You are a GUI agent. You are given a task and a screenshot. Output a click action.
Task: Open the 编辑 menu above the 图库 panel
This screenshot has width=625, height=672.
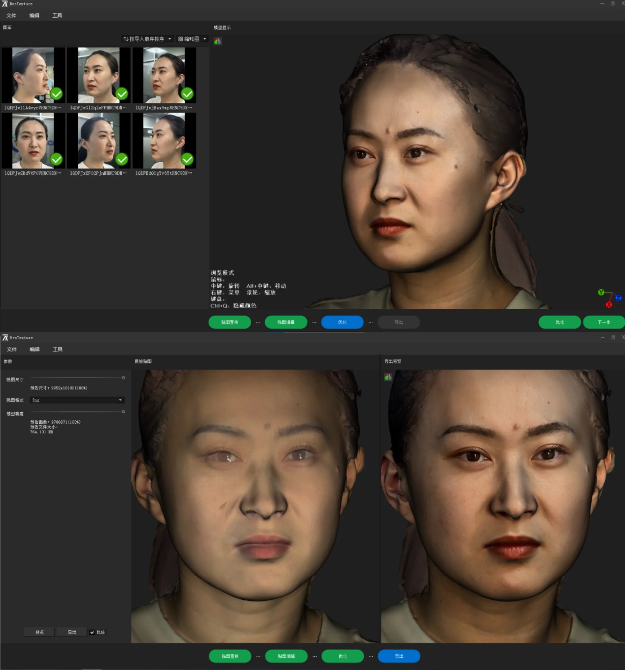(x=34, y=16)
